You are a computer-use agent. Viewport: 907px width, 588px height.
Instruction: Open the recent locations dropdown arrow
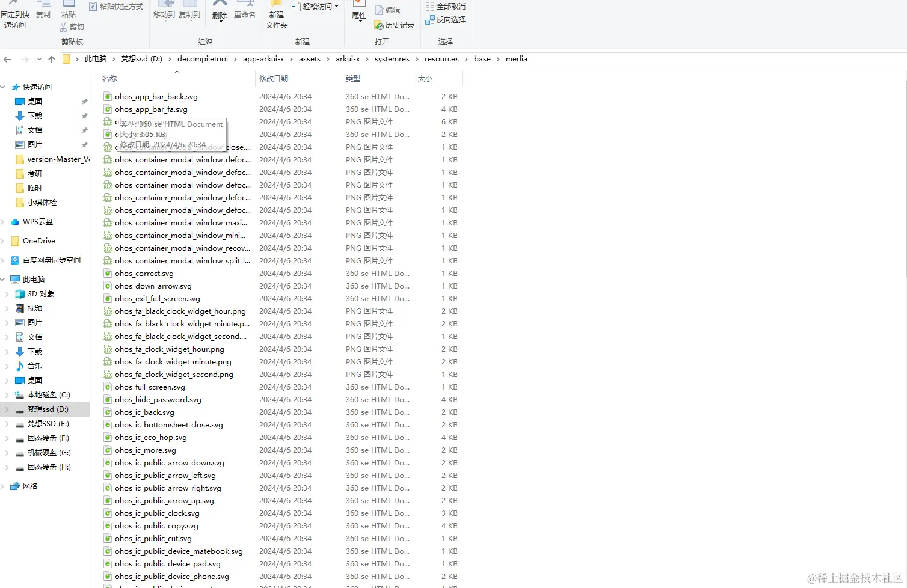pos(39,59)
